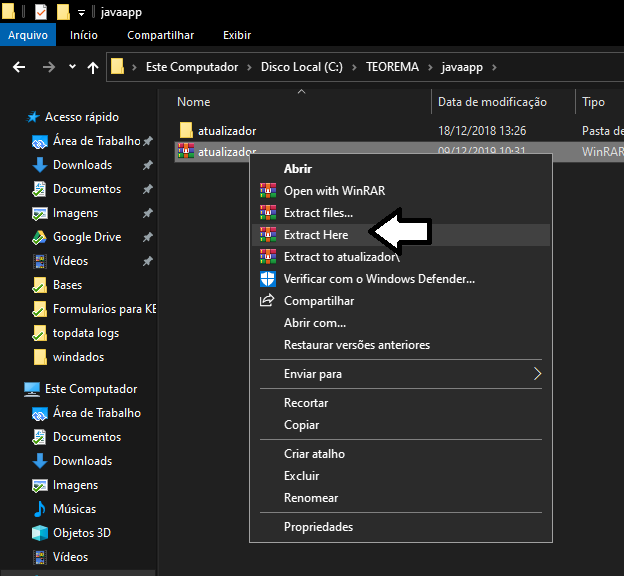Click Windows Defender shield icon

pos(268,279)
